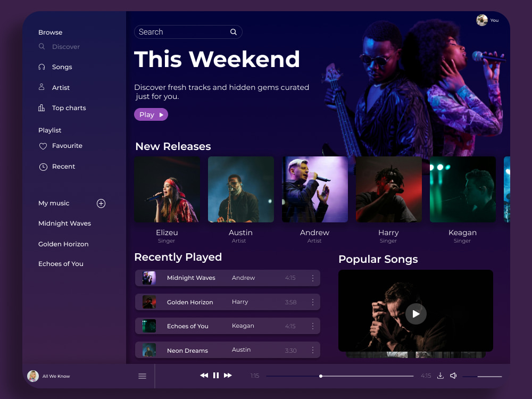
Task: Seek using the track progress slider handle
Action: point(321,376)
